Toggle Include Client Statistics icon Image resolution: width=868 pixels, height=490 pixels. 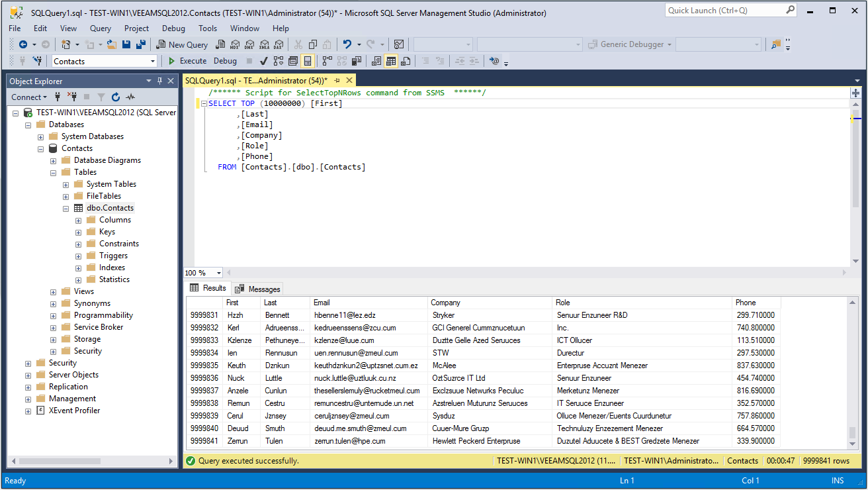357,61
